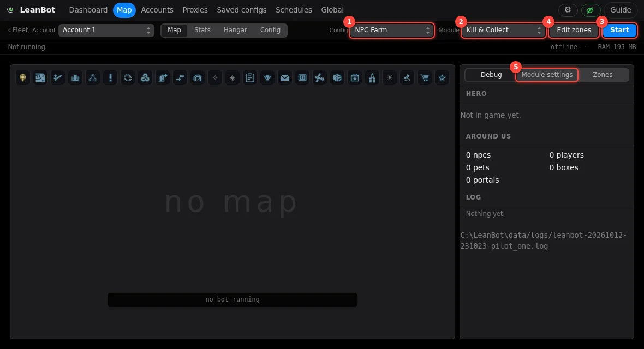Switch to the Module settings tab

[x=547, y=75]
